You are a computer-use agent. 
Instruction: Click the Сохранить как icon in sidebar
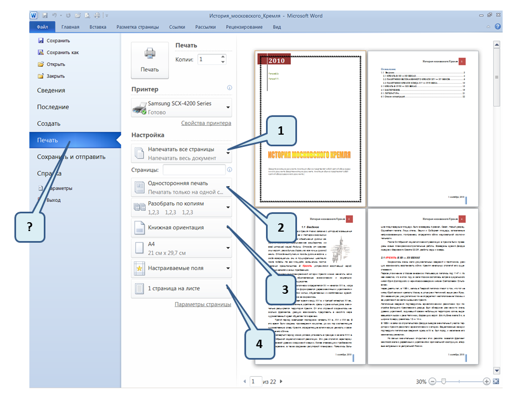click(40, 53)
